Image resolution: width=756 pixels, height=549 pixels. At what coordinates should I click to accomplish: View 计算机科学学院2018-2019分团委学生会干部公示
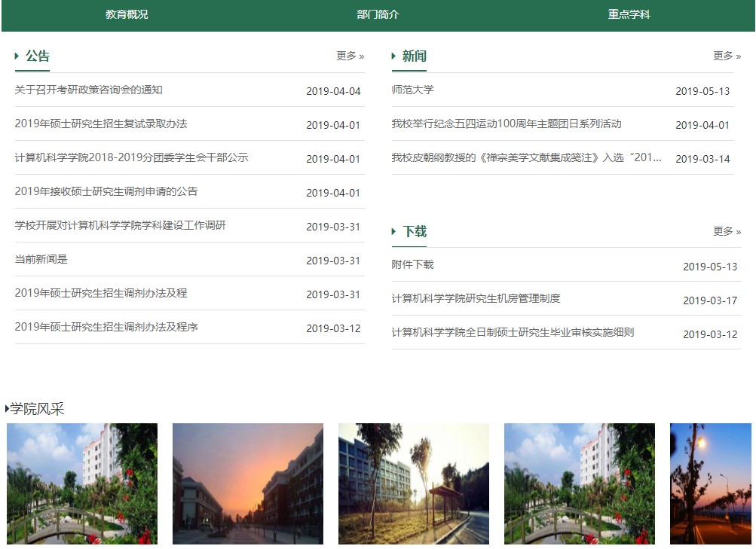[131, 158]
